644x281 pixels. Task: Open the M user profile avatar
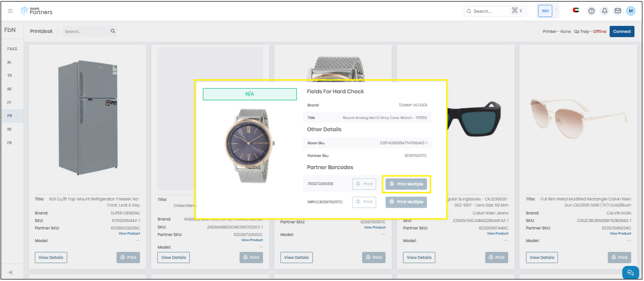(631, 11)
